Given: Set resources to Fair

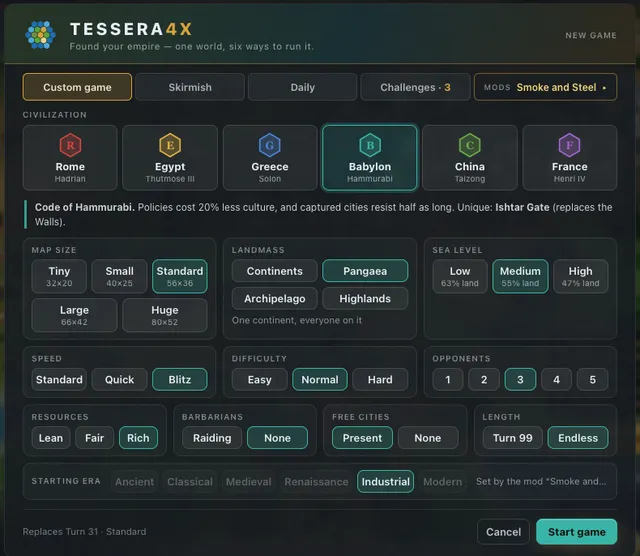Looking at the screenshot, I should pos(94,438).
